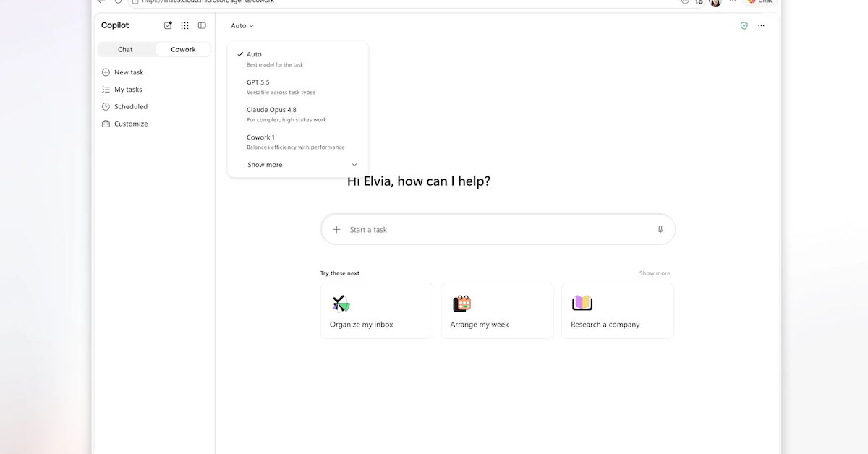Click the Scheduled clock icon
Viewport: 868px width, 454px height.
pyautogui.click(x=106, y=106)
